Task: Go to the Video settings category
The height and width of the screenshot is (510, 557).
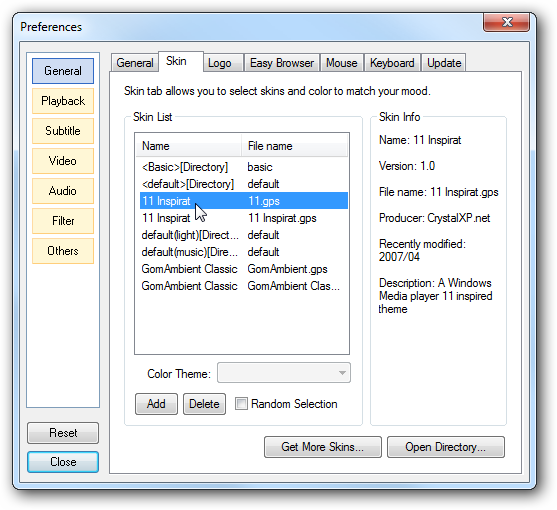Action: pyautogui.click(x=63, y=161)
